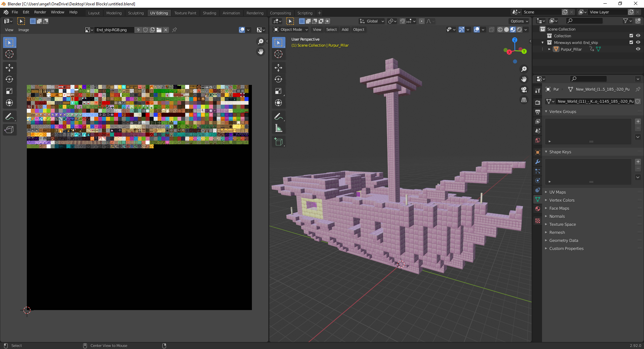Switch to the Texture Paint workspace tab
This screenshot has width=644, height=349.
tap(185, 13)
